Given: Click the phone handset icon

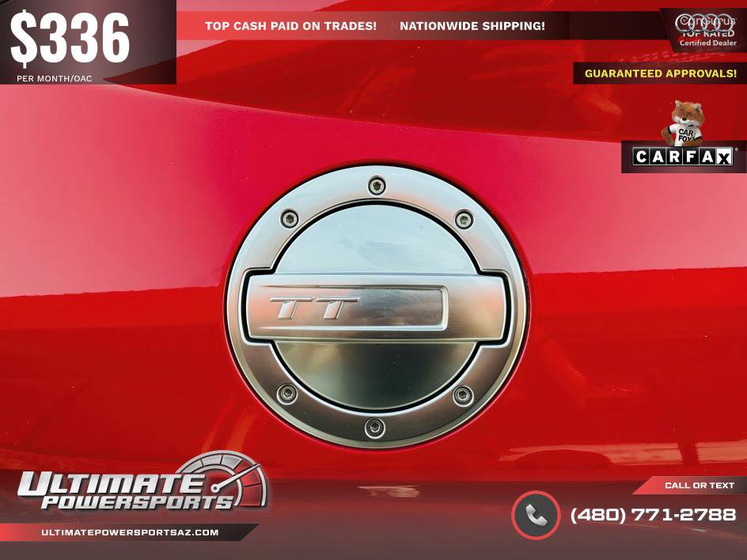Looking at the screenshot, I should click(x=536, y=515).
